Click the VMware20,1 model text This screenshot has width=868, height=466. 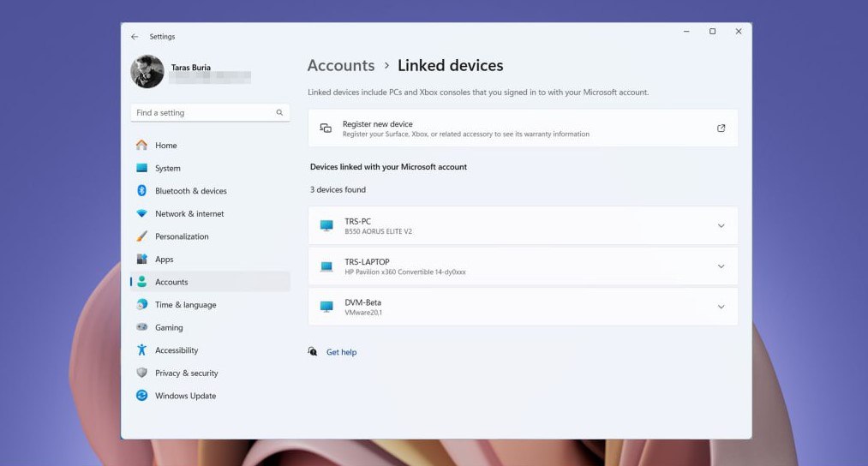point(363,312)
